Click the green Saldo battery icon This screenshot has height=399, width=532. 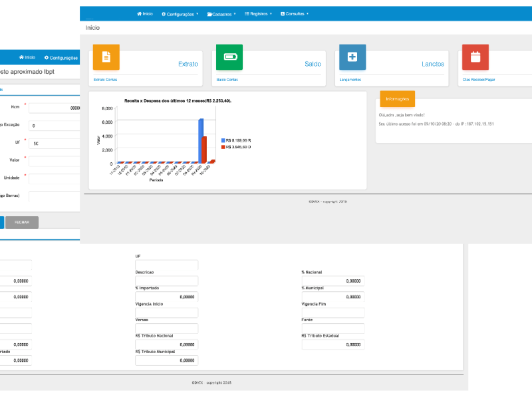(x=229, y=57)
